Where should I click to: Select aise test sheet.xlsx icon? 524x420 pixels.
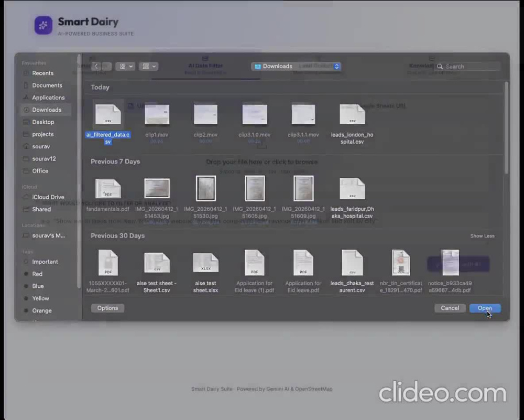coord(205,263)
